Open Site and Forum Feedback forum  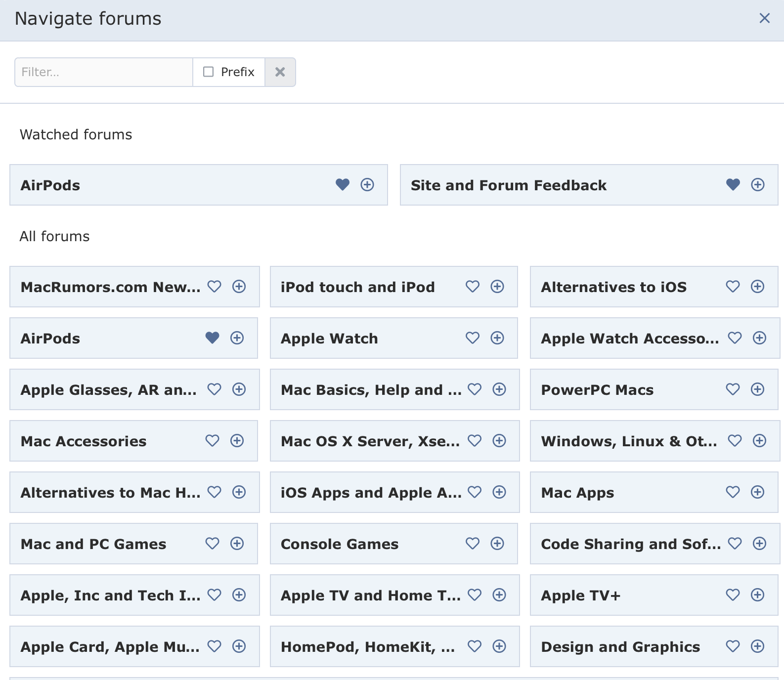tap(509, 185)
